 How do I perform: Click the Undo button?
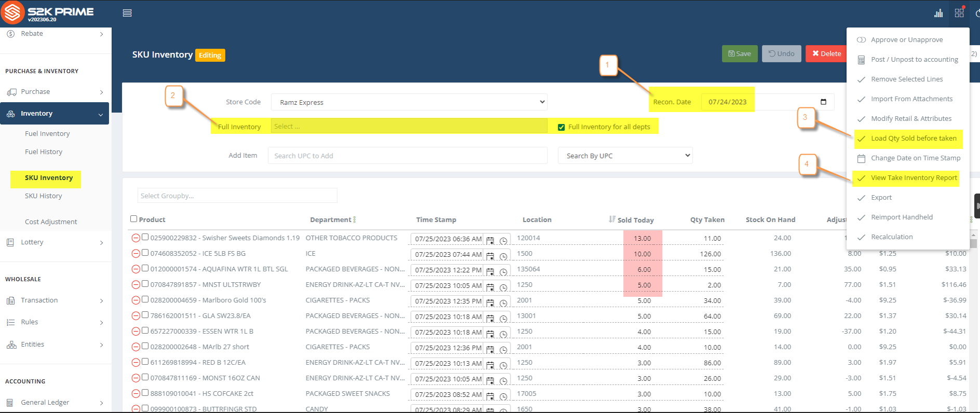click(782, 53)
